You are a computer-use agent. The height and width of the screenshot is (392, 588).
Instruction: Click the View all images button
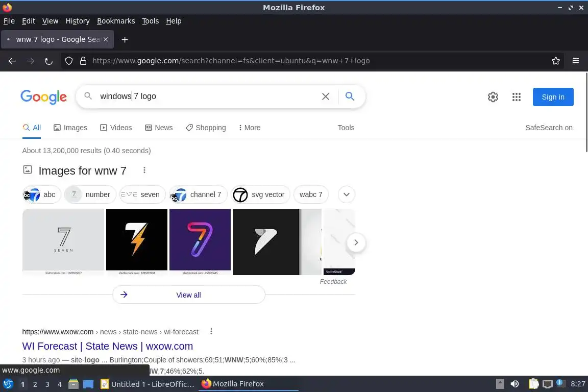pos(189,295)
